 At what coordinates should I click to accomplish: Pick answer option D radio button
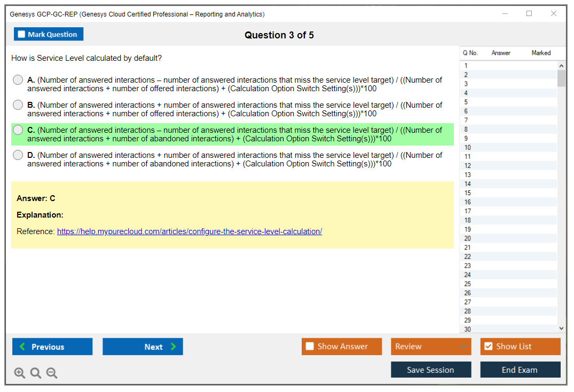pos(18,155)
